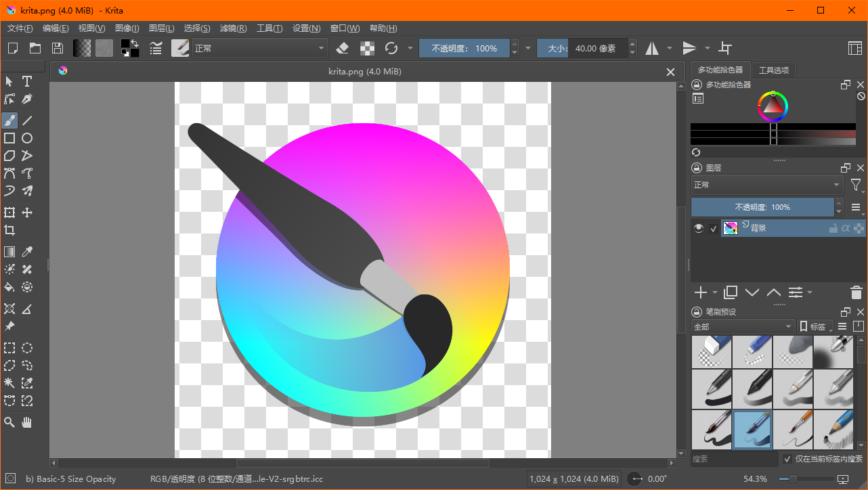The height and width of the screenshot is (490, 868).
Task: Select the Zoom magnifier tool
Action: tap(9, 422)
